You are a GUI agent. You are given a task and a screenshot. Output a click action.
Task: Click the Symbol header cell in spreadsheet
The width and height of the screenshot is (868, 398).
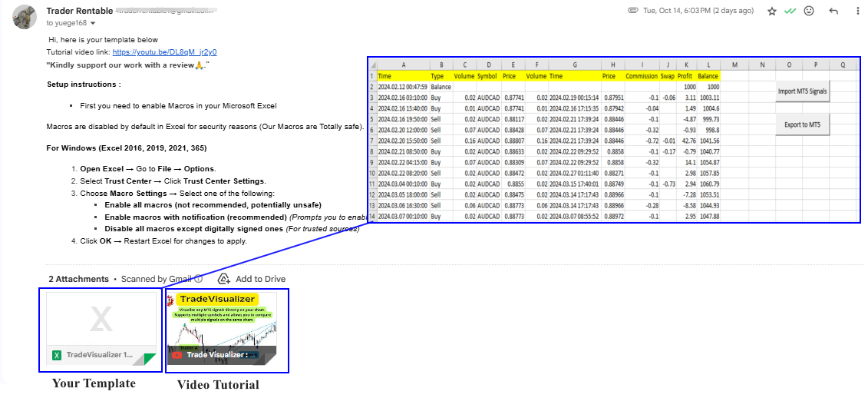(487, 76)
